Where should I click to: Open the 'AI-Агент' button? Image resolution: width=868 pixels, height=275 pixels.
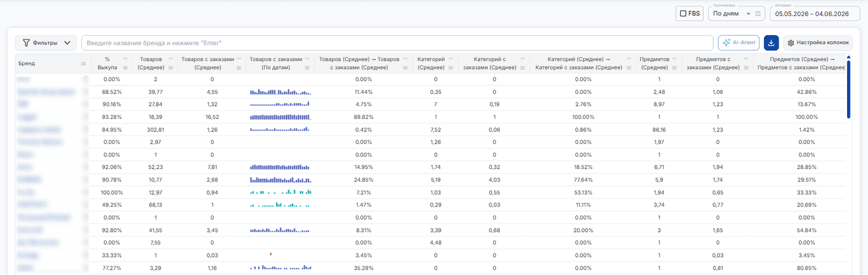739,42
